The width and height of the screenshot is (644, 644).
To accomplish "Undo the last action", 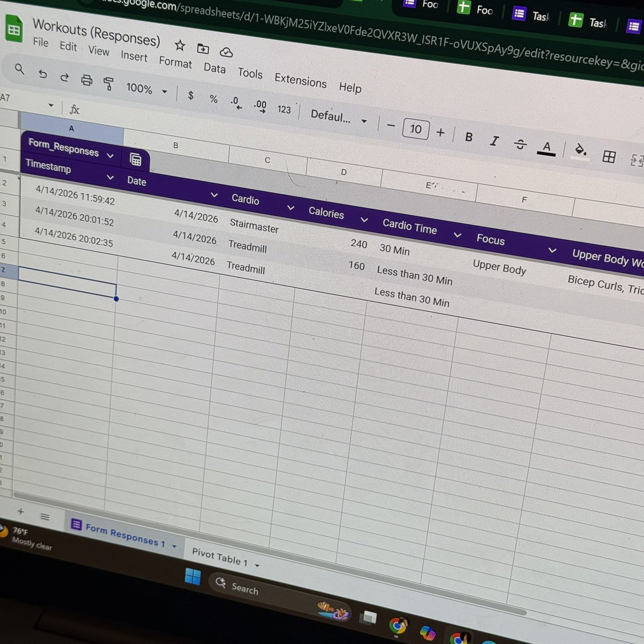I will click(43, 74).
